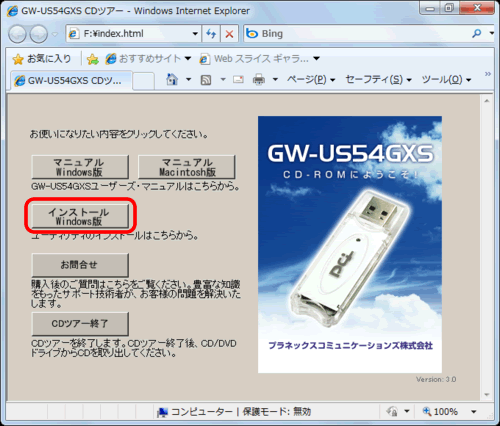Image resolution: width=500 pixels, height=426 pixels.
Task: Click the 100% zoom level button
Action: point(440,412)
